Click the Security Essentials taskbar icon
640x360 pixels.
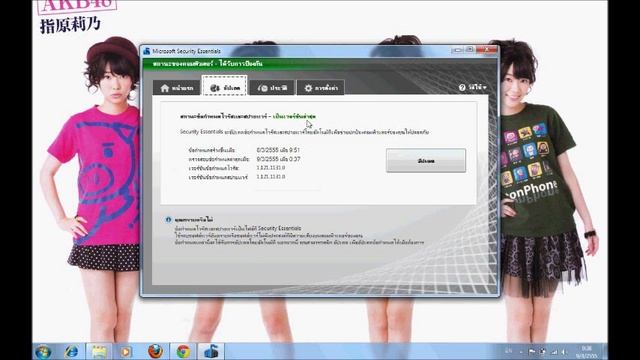211,351
